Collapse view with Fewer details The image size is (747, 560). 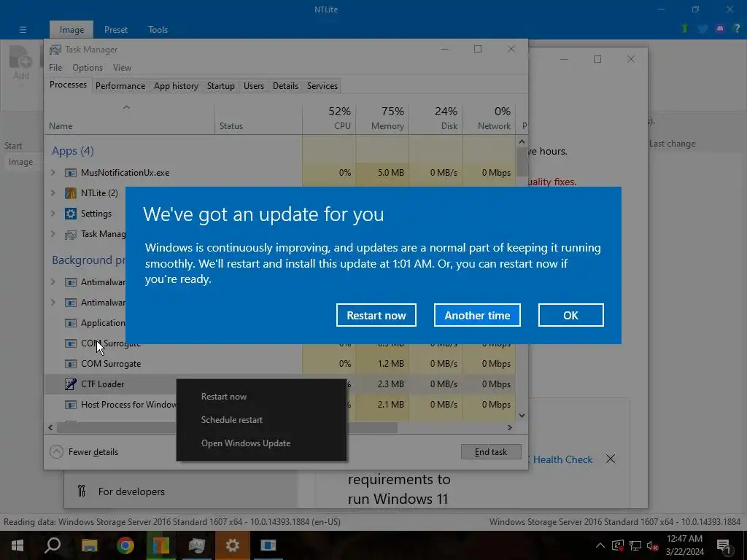pos(84,452)
